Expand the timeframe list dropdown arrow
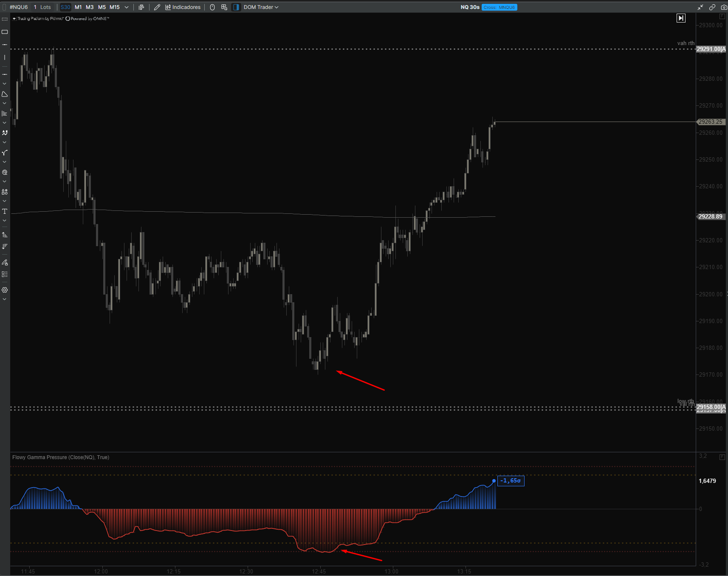The image size is (728, 576). pos(127,7)
